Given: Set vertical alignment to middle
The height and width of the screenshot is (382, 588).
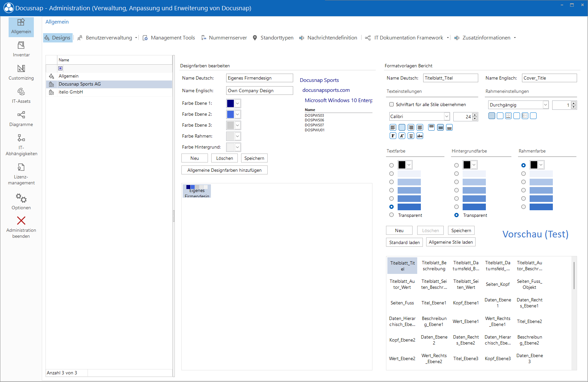Looking at the screenshot, I should tap(440, 127).
